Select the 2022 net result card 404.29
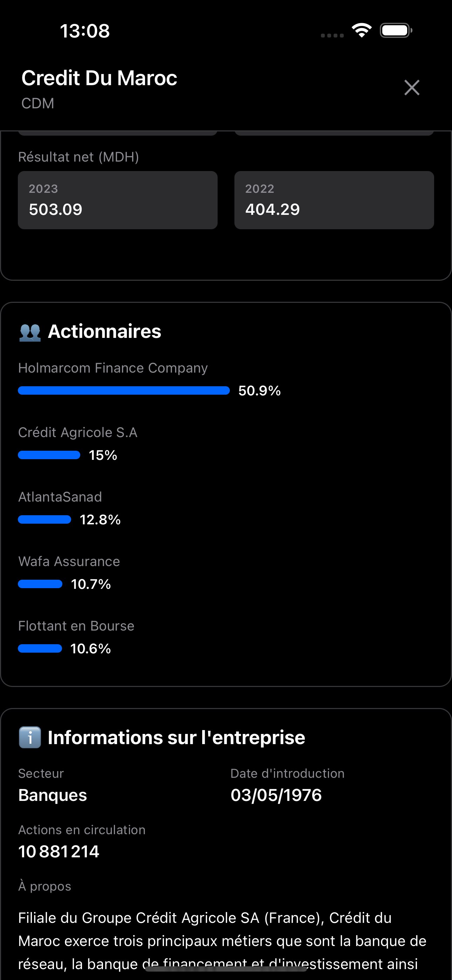452x980 pixels. pyautogui.click(x=334, y=200)
